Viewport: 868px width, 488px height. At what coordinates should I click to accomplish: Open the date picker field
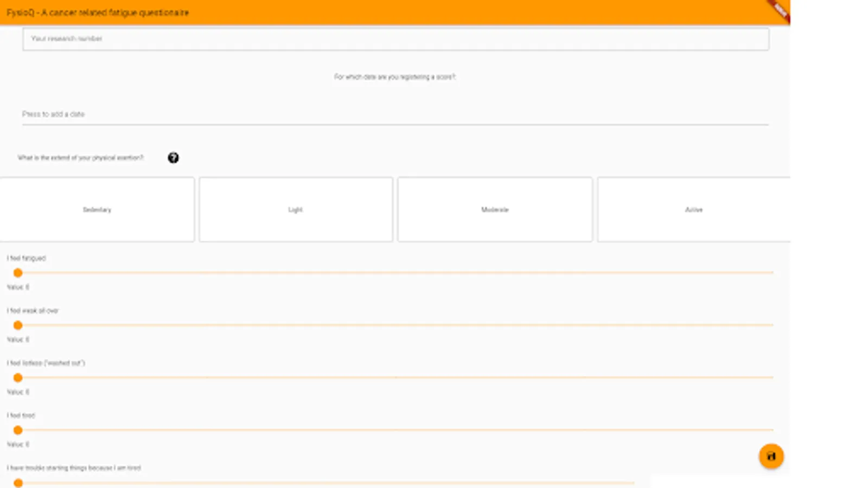point(395,114)
